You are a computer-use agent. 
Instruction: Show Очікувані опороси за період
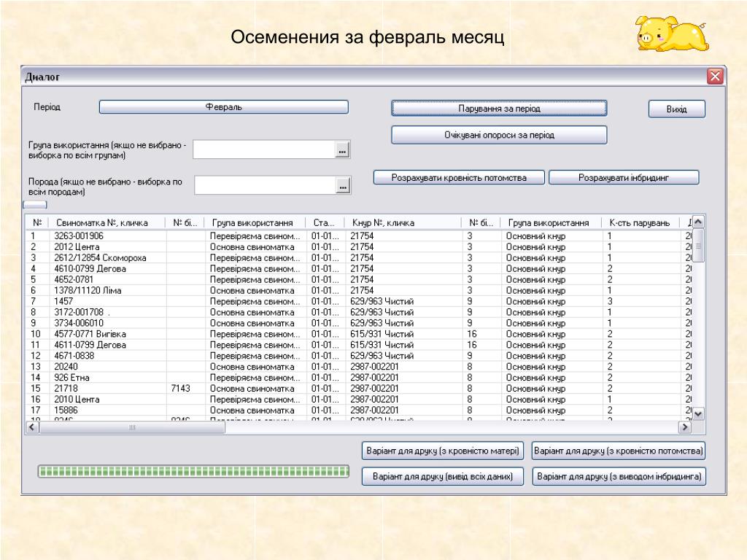pos(499,135)
